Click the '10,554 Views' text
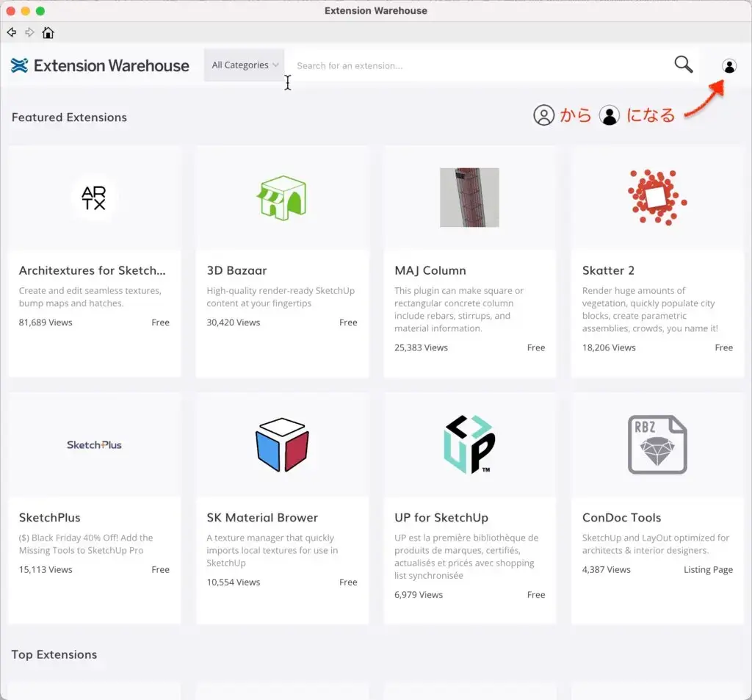Image resolution: width=752 pixels, height=700 pixels. click(233, 582)
